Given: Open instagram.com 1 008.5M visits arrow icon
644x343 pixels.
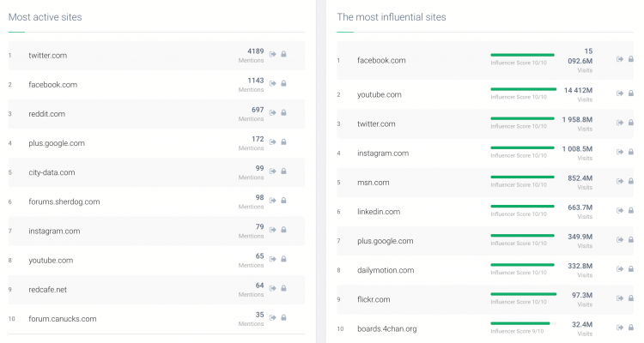Looking at the screenshot, I should click(620, 152).
